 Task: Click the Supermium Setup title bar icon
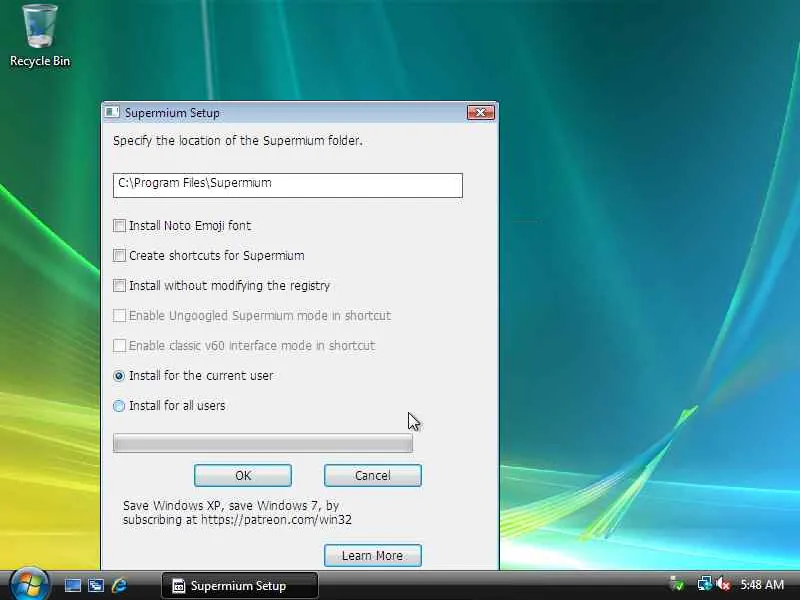pos(112,112)
